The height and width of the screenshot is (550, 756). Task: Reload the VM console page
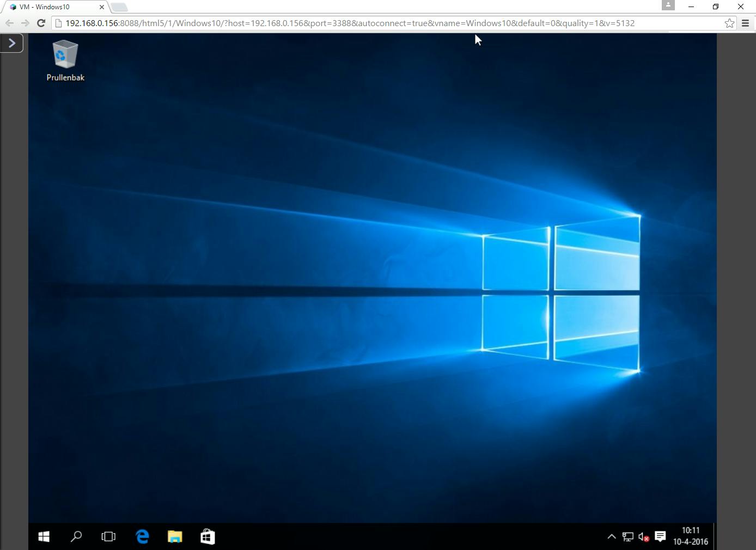tap(41, 23)
